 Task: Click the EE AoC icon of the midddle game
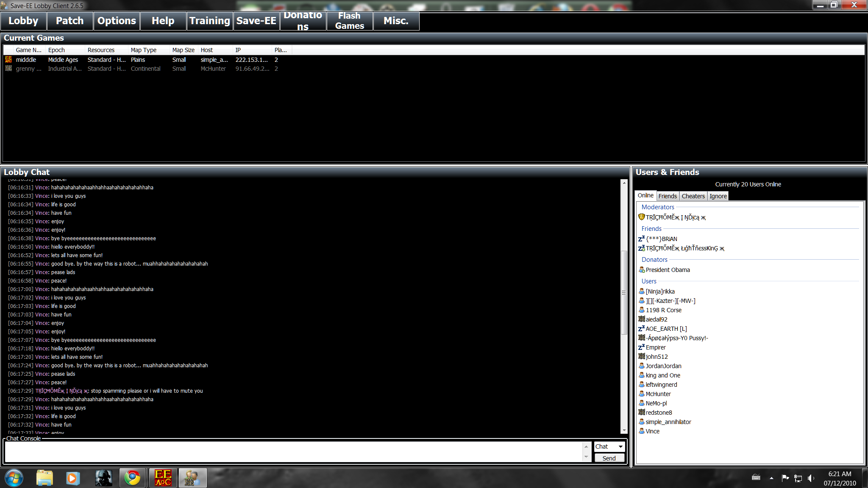click(x=8, y=60)
